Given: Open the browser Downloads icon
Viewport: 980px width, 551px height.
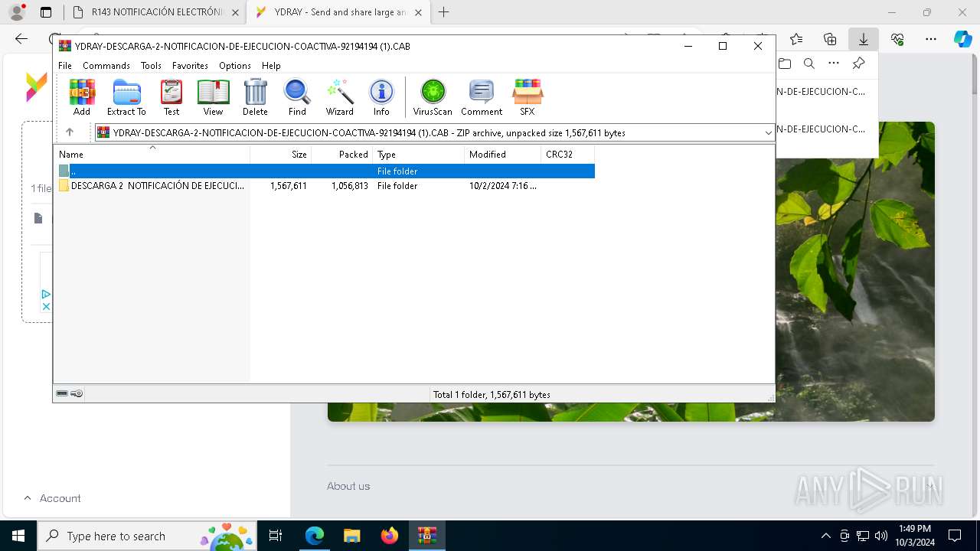Looking at the screenshot, I should (864, 39).
